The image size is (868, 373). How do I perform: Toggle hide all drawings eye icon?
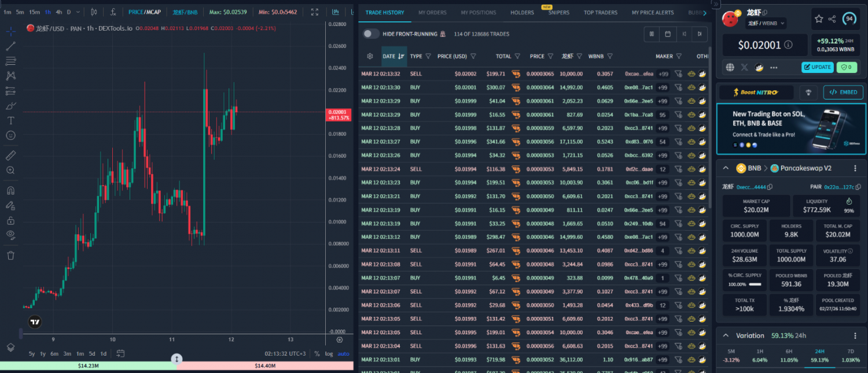[10, 234]
